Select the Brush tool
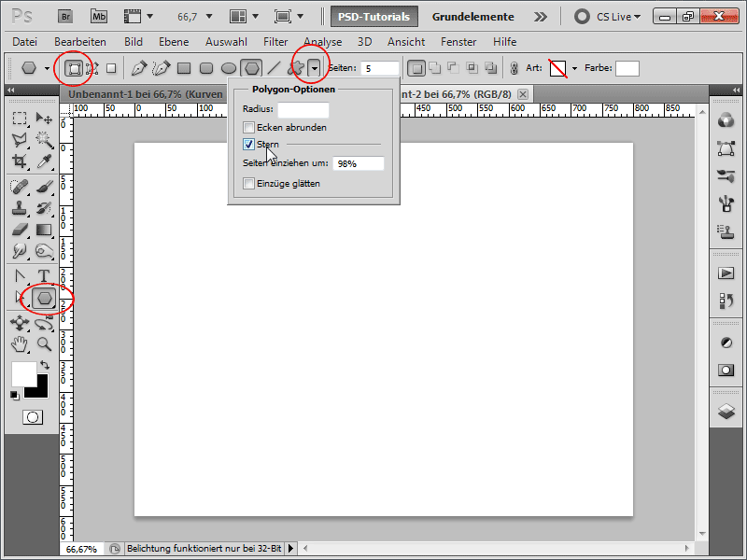This screenshot has height=560, width=747. (x=44, y=186)
